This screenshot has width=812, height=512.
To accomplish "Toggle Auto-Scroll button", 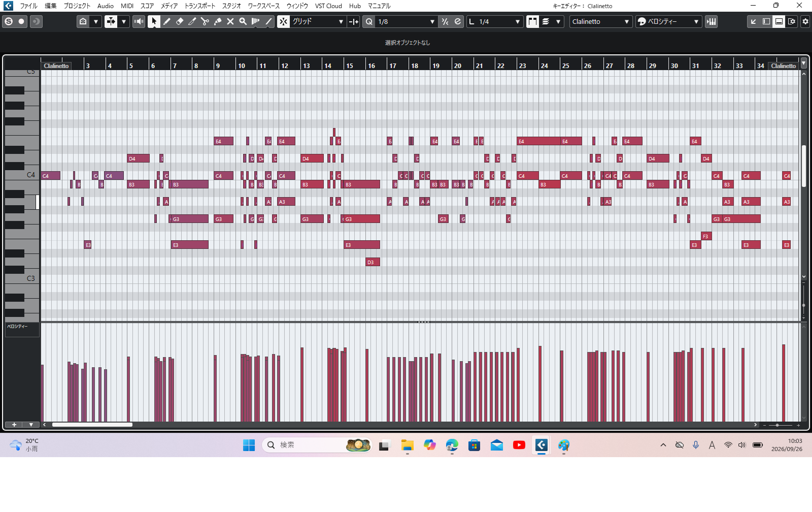I will 111,21.
